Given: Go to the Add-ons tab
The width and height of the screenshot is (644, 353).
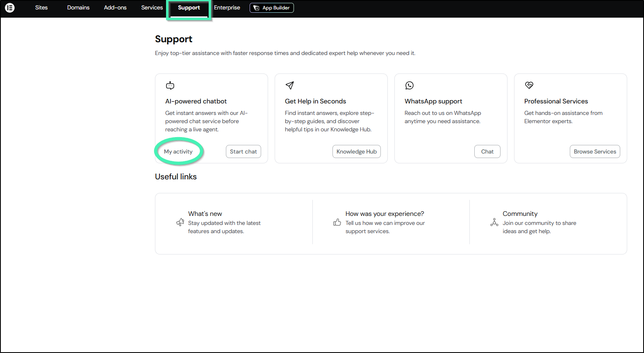Looking at the screenshot, I should 115,8.
